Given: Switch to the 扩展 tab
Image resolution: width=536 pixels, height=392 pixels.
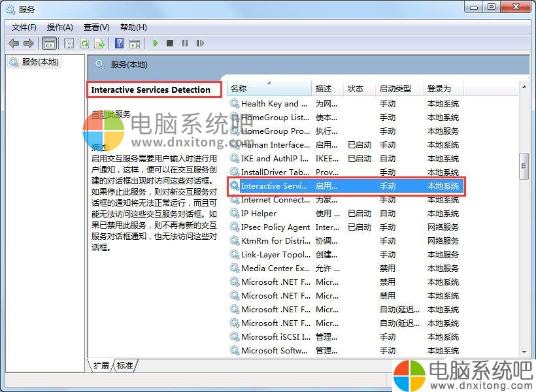Looking at the screenshot, I should pyautogui.click(x=101, y=365).
